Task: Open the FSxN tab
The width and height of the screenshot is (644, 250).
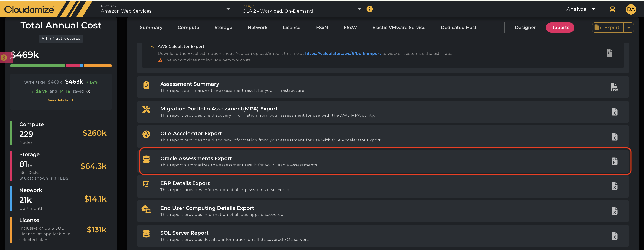Action: [322, 28]
